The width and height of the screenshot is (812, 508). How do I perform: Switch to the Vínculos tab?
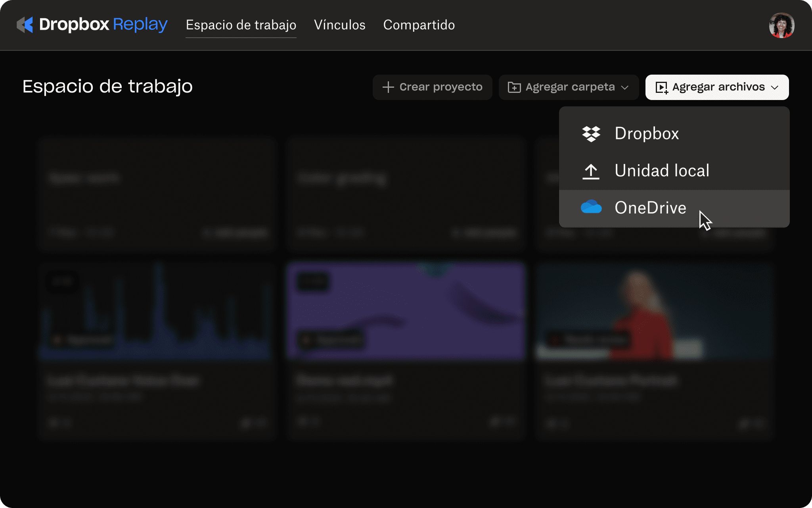[x=340, y=25]
